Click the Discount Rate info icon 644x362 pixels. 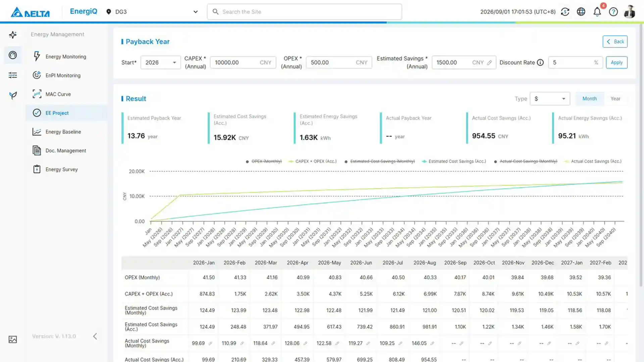click(540, 62)
